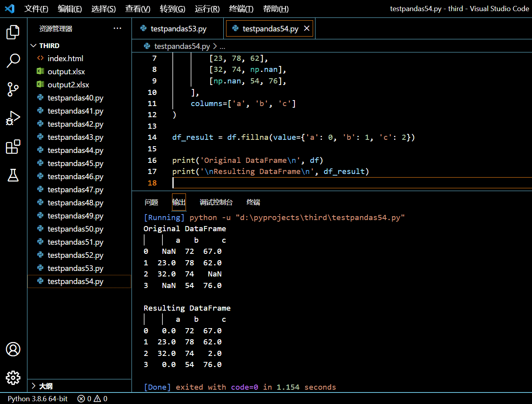Close the testpandas54.py editor tab
This screenshot has height=404, width=532.
coord(307,28)
